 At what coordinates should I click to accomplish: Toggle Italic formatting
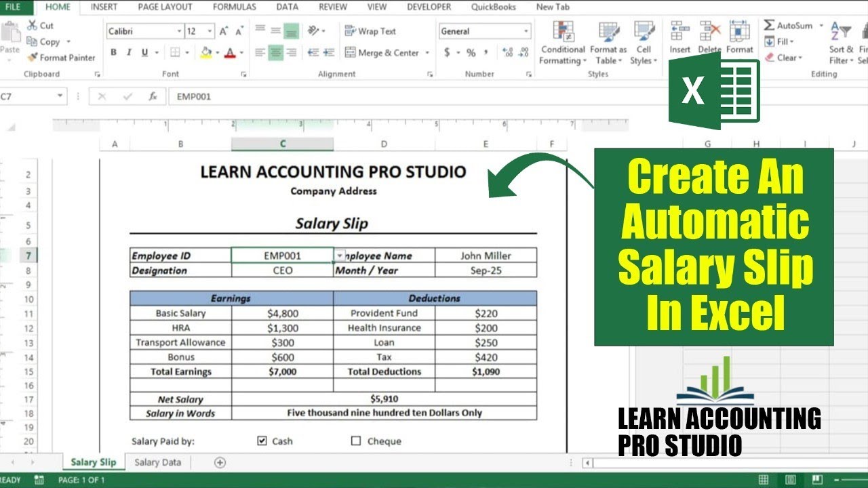tap(129, 53)
